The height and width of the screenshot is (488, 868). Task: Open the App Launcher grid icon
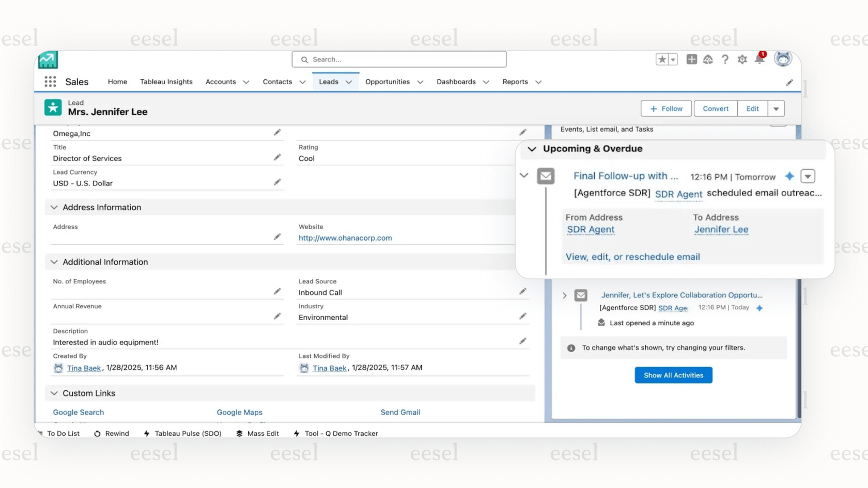pos(50,82)
